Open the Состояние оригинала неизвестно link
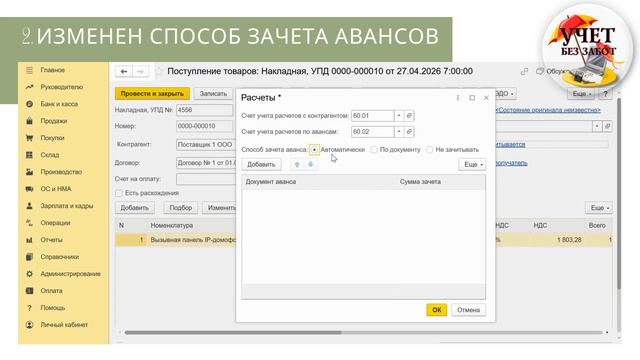Viewport: 640px width, 360px height. (x=548, y=110)
